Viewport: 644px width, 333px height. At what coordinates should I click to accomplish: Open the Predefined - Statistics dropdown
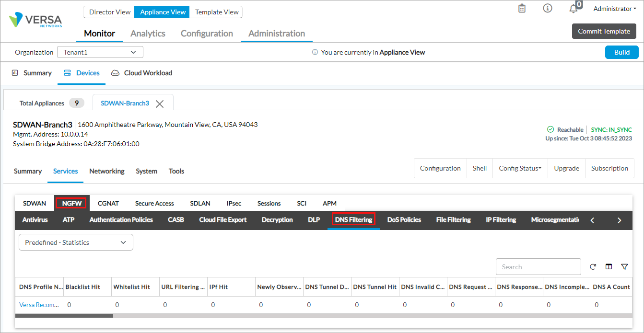coord(75,242)
